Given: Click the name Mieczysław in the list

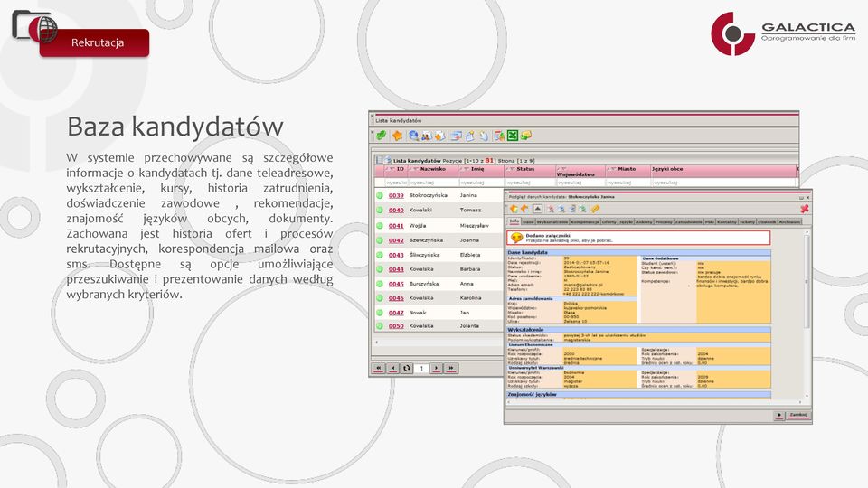Looking at the screenshot, I should click(x=474, y=226).
